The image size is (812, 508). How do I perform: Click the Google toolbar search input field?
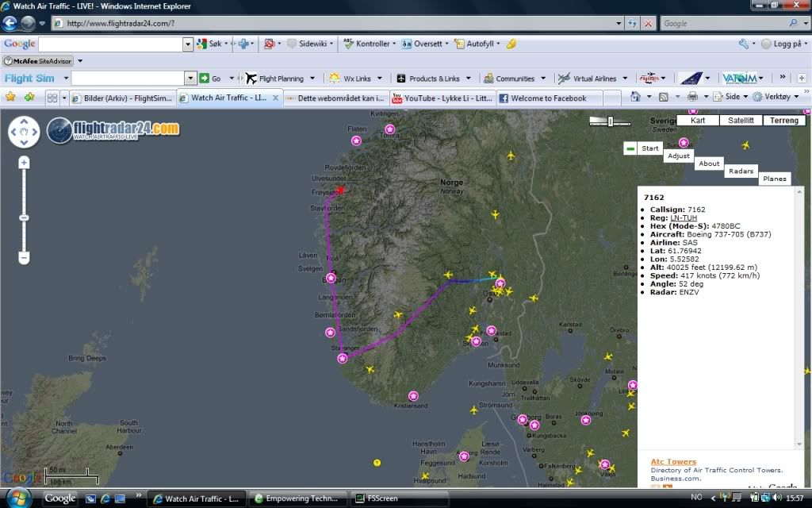(x=111, y=44)
